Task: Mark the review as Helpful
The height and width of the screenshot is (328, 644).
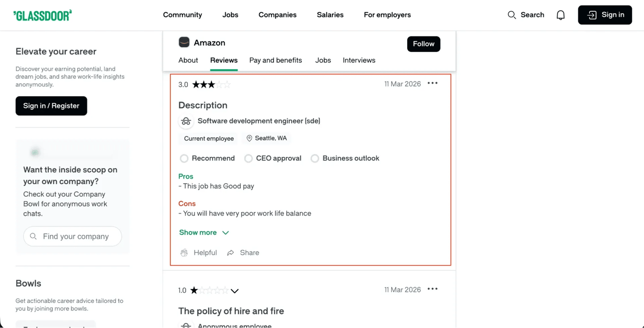Action: pyautogui.click(x=199, y=253)
